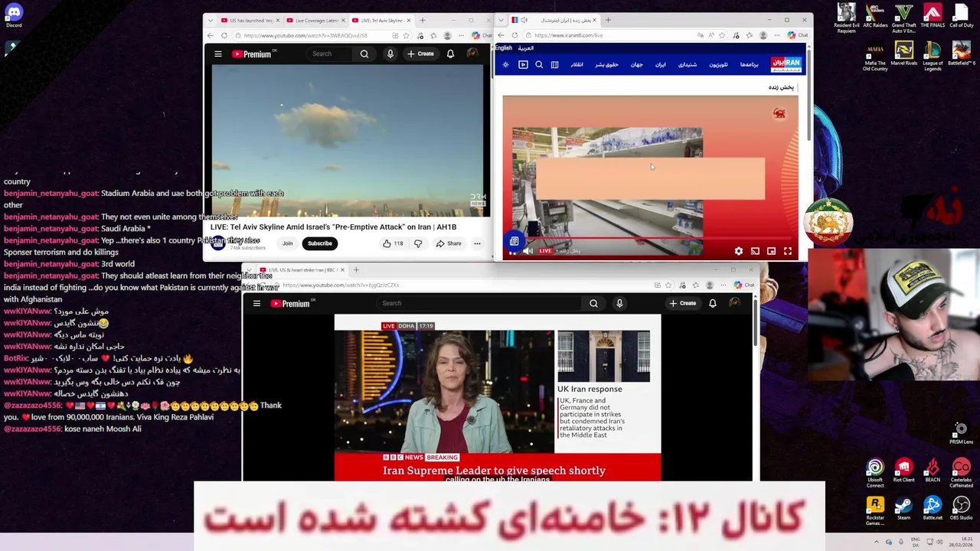Open OBS Studio desktop shortcut
The height and width of the screenshot is (551, 980).
coord(961,509)
